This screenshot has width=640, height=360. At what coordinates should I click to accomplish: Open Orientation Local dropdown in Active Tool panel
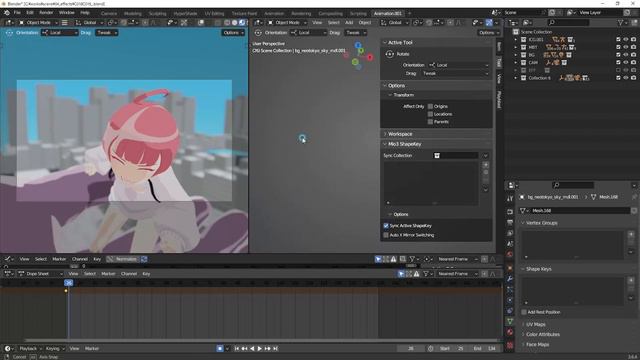click(x=458, y=65)
